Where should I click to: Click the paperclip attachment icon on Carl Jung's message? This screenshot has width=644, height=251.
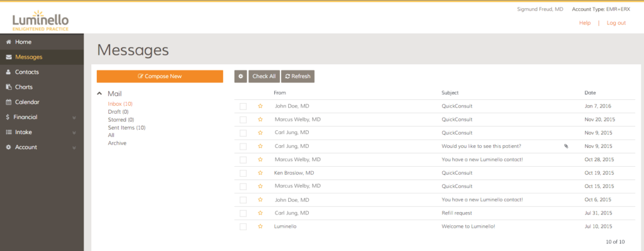click(x=566, y=146)
